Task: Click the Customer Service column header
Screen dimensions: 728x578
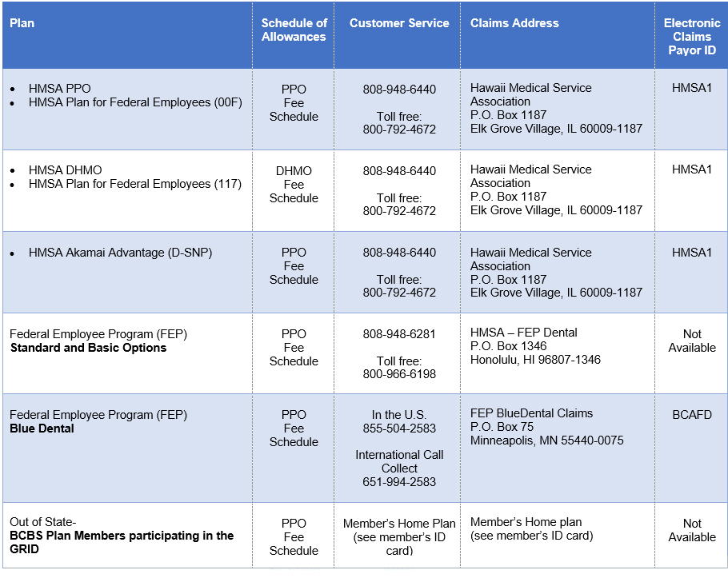Action: (399, 23)
